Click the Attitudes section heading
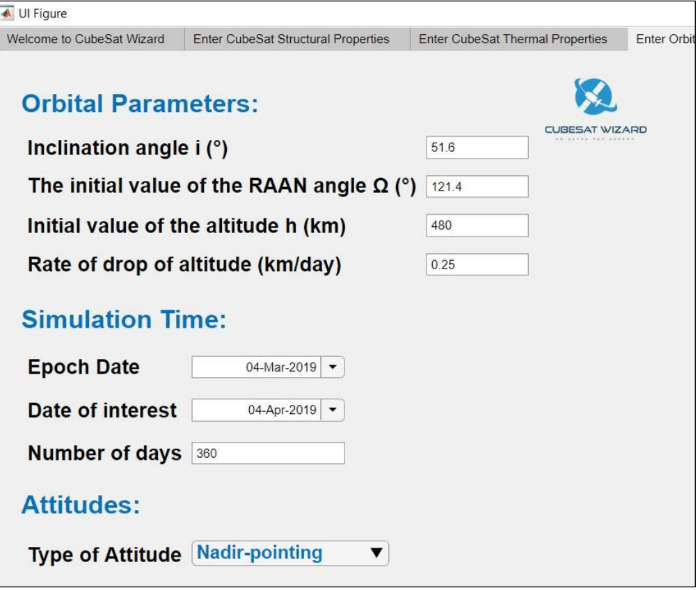 [81, 505]
